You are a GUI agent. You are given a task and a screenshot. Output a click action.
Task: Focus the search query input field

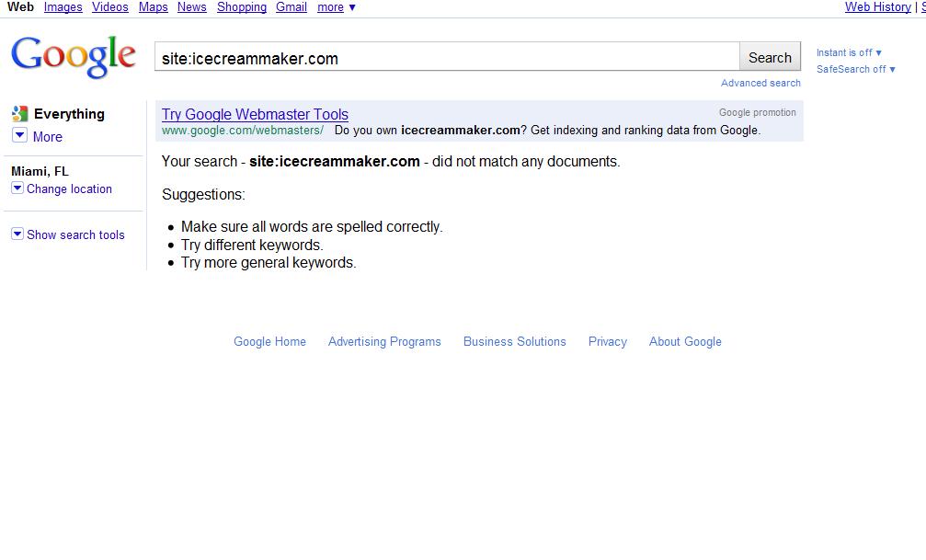coord(447,57)
